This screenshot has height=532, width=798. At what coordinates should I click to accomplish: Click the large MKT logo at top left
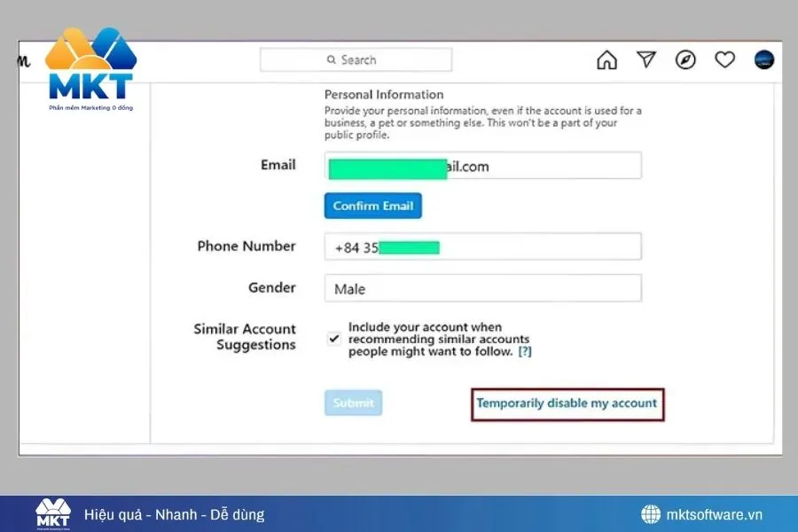coord(90,71)
